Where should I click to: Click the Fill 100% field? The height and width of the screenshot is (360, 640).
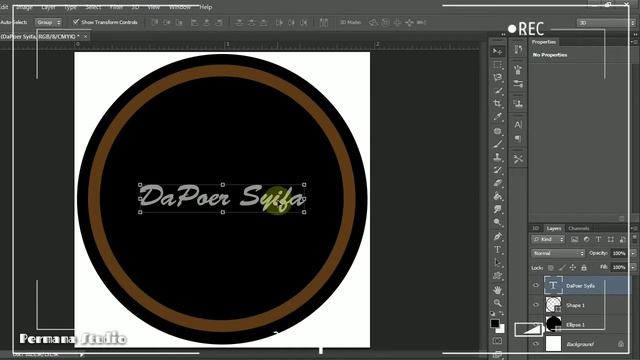tap(620, 268)
